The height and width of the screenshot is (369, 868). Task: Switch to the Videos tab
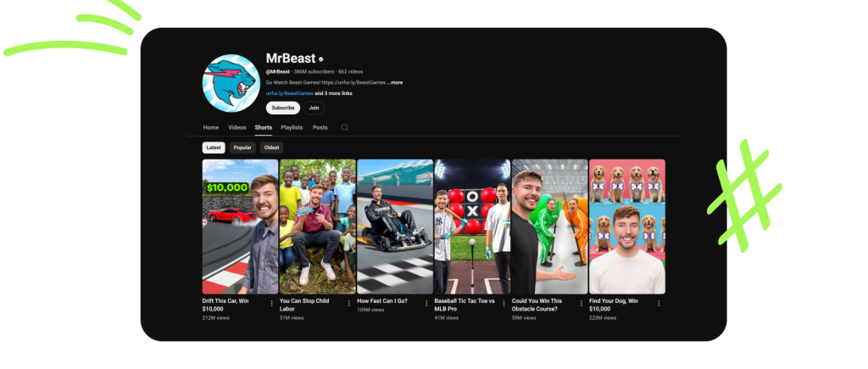tap(237, 127)
